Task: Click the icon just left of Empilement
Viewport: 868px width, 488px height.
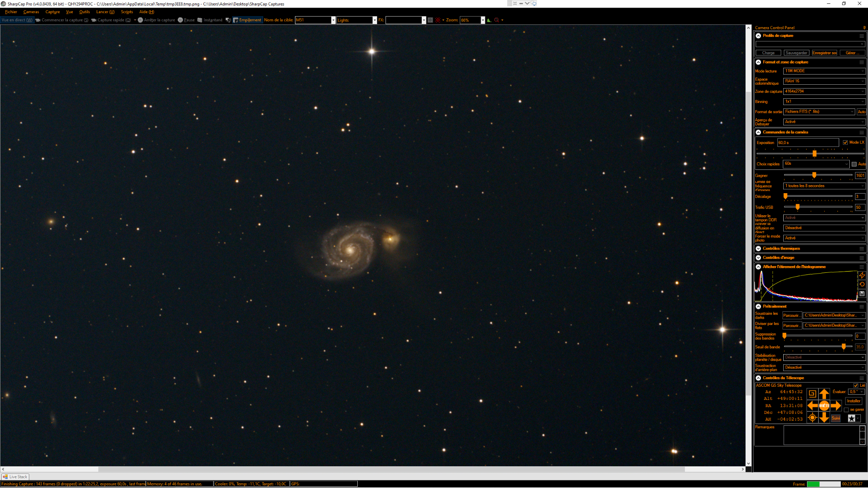Action: 228,20
